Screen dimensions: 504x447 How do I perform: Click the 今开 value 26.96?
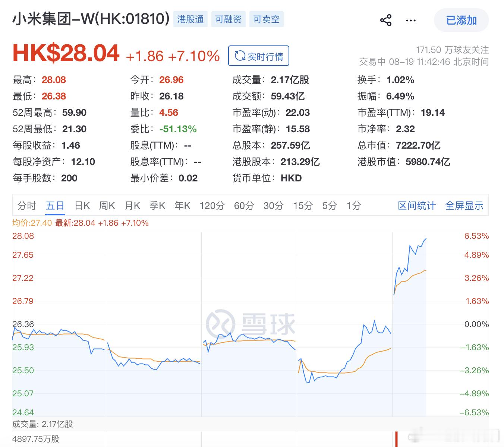[x=171, y=80]
